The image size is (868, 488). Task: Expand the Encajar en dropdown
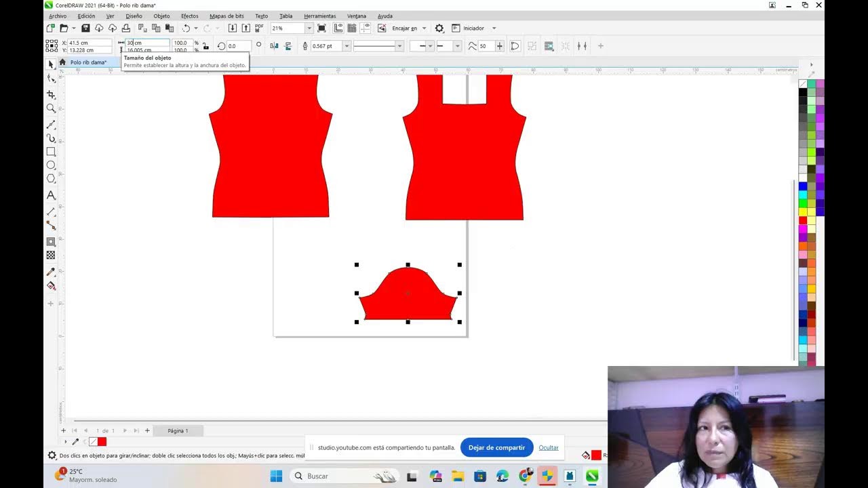tap(424, 28)
